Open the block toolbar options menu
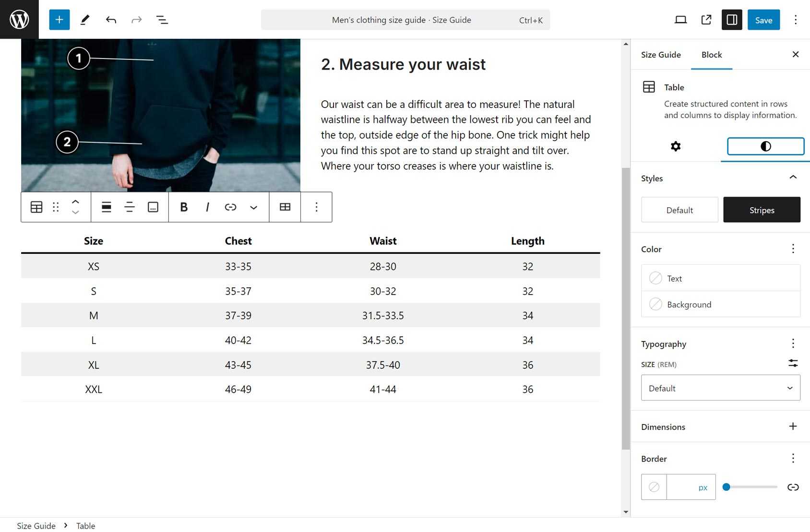The height and width of the screenshot is (532, 810). coord(316,207)
